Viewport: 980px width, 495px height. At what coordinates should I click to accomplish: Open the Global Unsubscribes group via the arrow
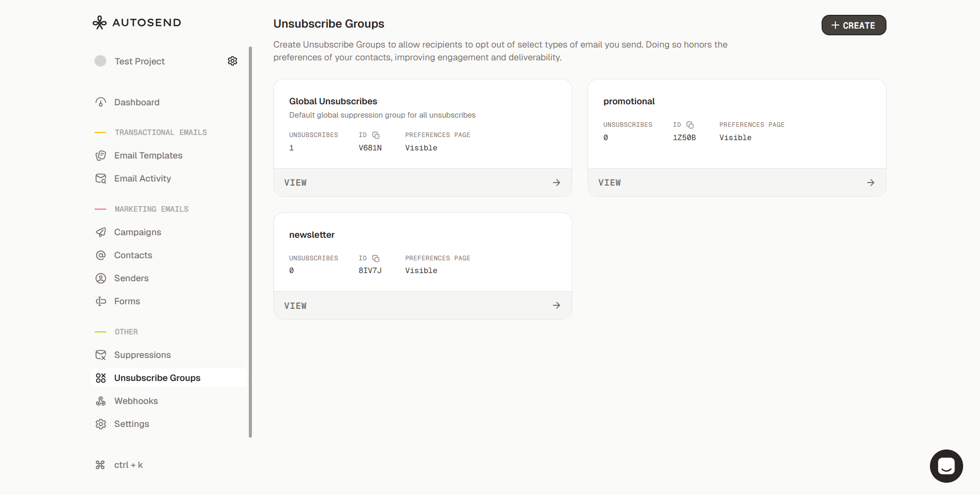point(556,182)
